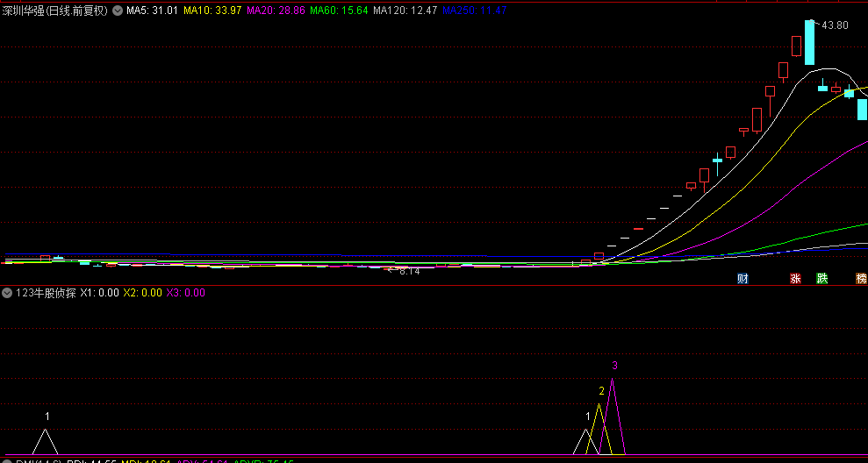Open the brown 榜 ranking icon
The height and width of the screenshot is (463, 868).
click(861, 278)
